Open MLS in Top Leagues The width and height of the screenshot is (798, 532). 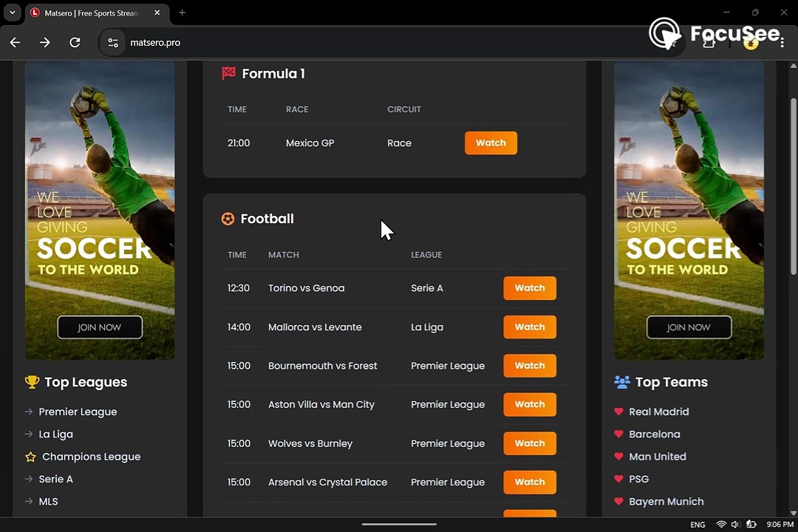(48, 502)
